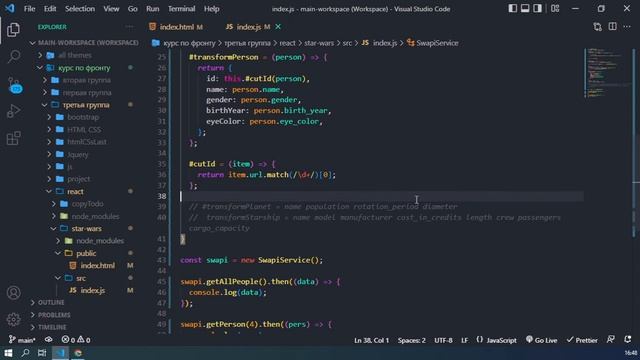Open the File menu

pyautogui.click(x=29, y=9)
